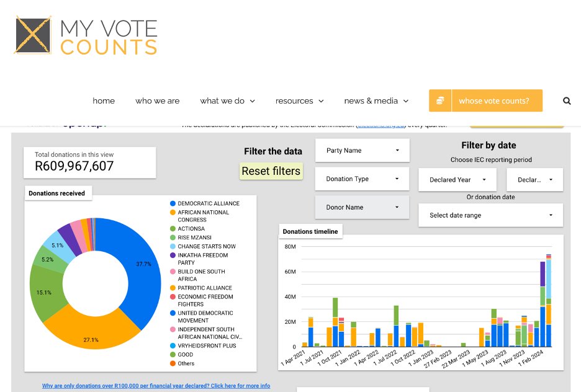Open the Declared Year dropdown
The image size is (581, 392).
point(457,179)
